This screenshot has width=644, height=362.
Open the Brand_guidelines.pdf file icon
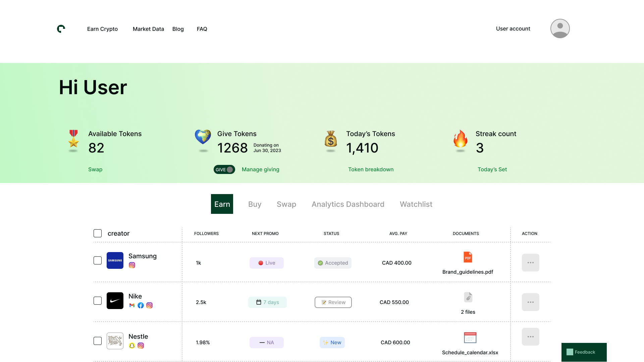tap(468, 257)
